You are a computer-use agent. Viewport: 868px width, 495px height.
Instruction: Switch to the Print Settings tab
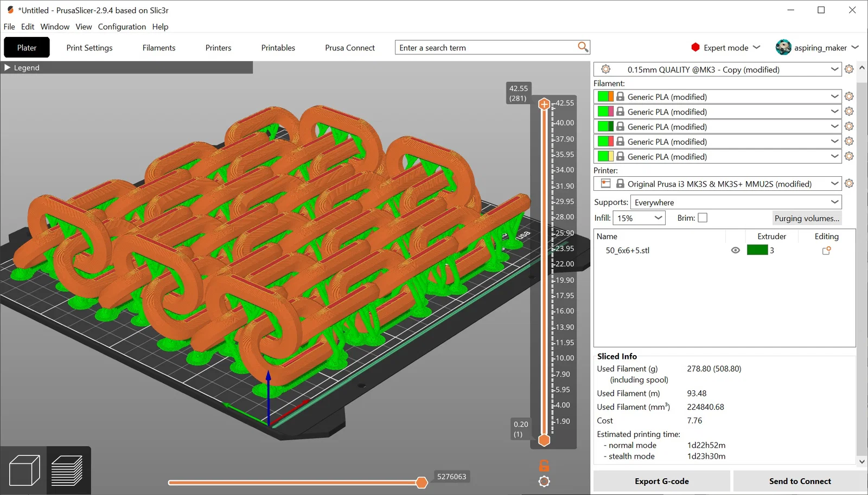[90, 47]
